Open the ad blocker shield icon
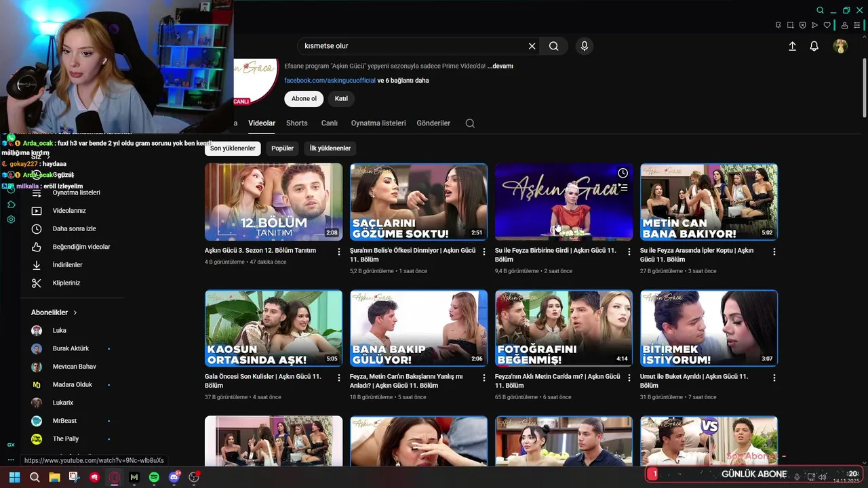Image resolution: width=868 pixels, height=488 pixels. click(x=802, y=25)
